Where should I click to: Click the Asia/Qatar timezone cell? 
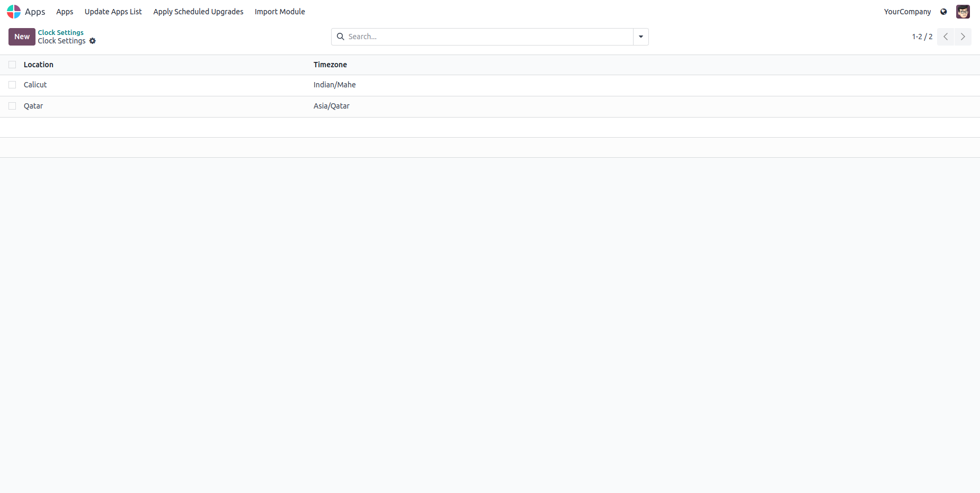(332, 106)
